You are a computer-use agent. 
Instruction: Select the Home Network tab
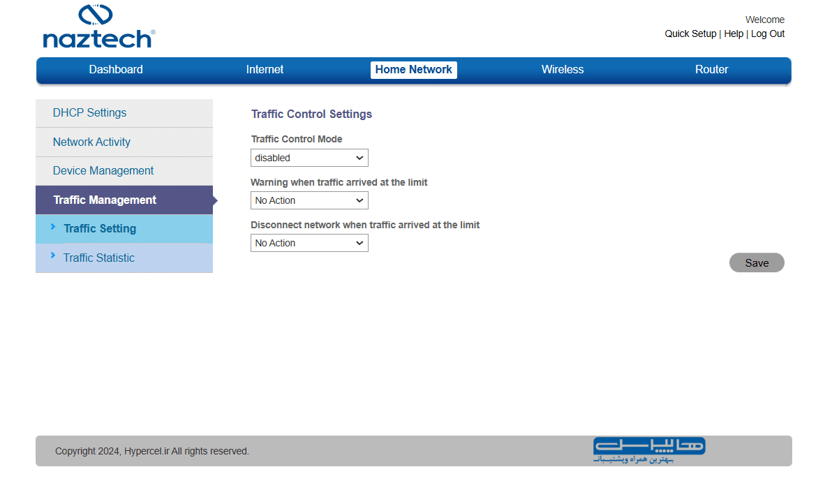pyautogui.click(x=413, y=70)
